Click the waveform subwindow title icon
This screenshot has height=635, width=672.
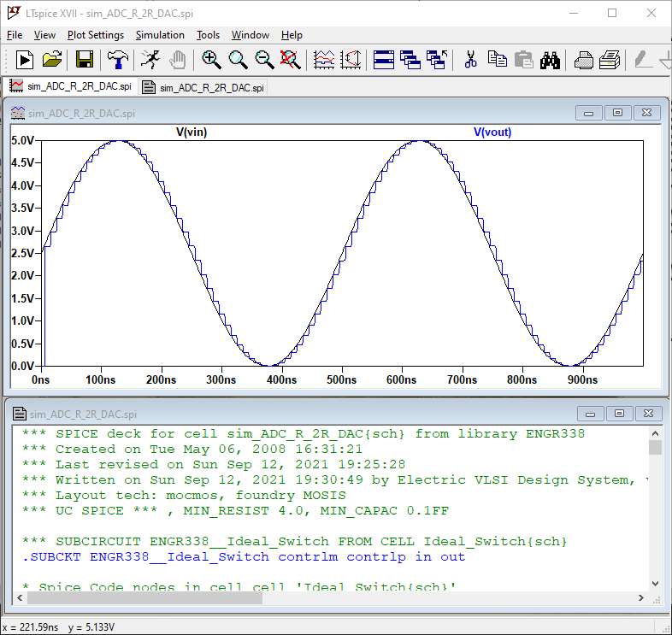[18, 113]
